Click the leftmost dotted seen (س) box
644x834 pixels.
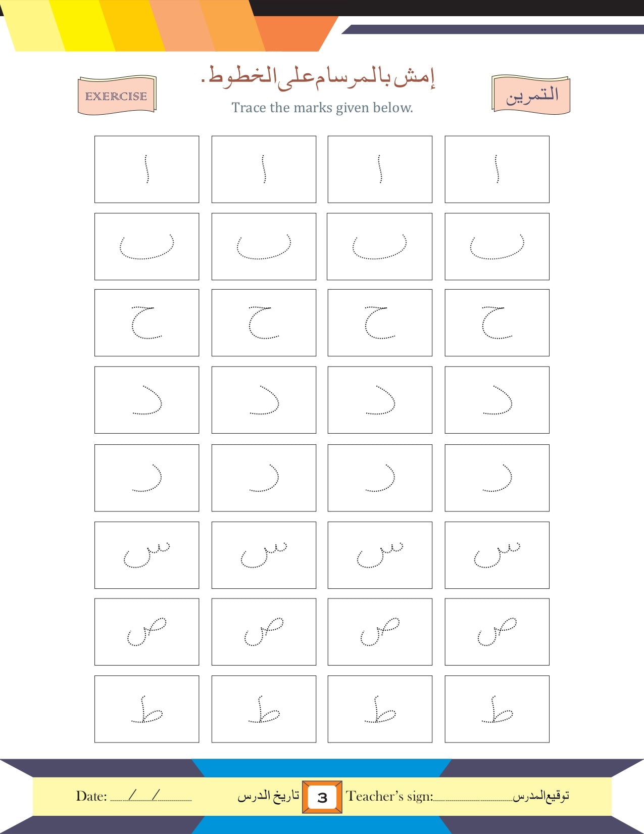tap(146, 555)
